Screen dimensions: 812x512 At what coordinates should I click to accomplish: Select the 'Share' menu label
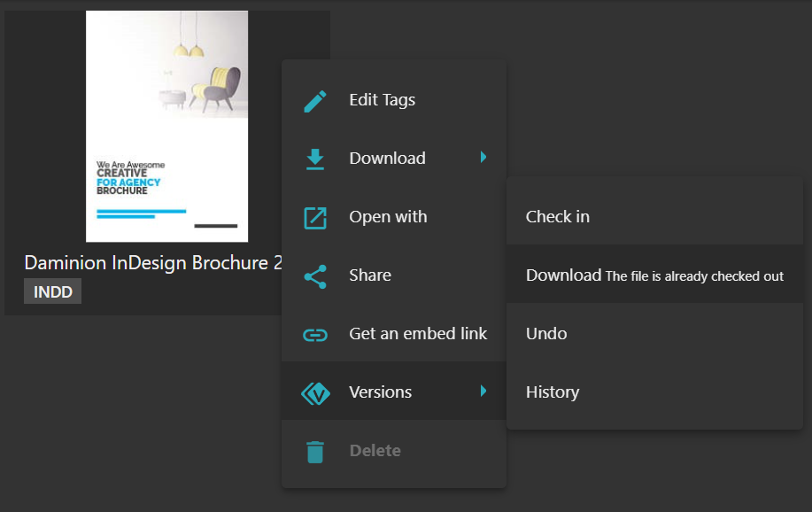tap(370, 275)
